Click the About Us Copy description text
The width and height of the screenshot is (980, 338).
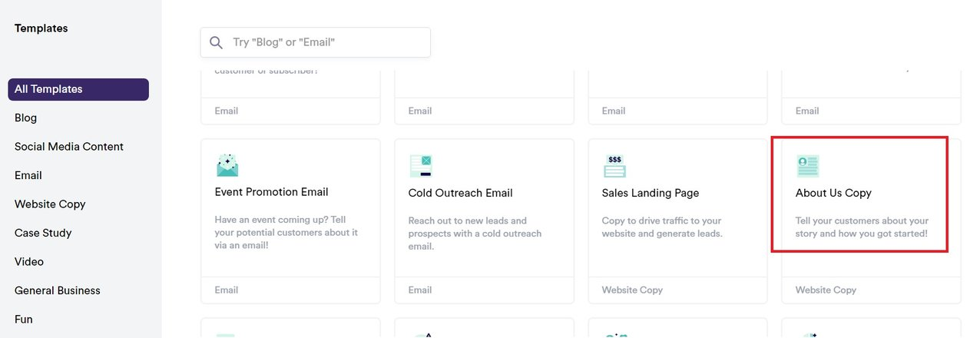[862, 227]
